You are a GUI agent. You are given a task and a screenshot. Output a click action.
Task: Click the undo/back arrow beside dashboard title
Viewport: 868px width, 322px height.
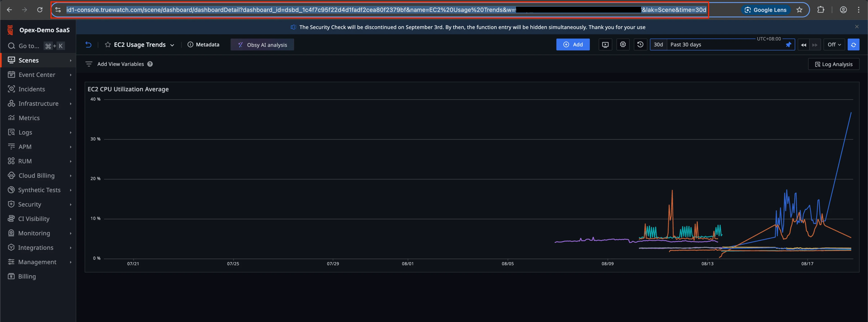click(88, 45)
